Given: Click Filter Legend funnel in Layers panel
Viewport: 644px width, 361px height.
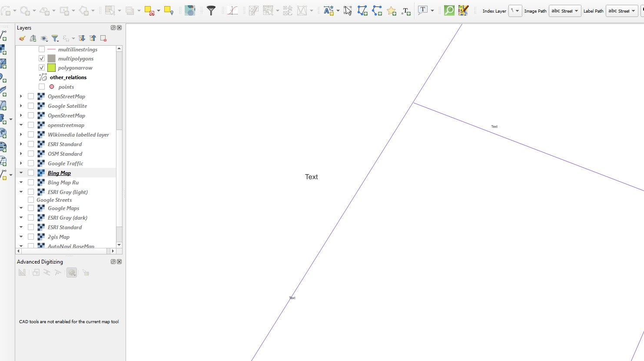Looking at the screenshot, I should pos(55,38).
